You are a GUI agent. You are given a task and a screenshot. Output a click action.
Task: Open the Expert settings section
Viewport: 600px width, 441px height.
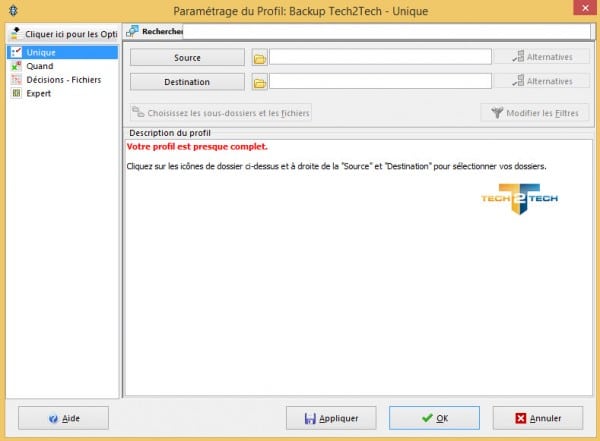[x=39, y=94]
